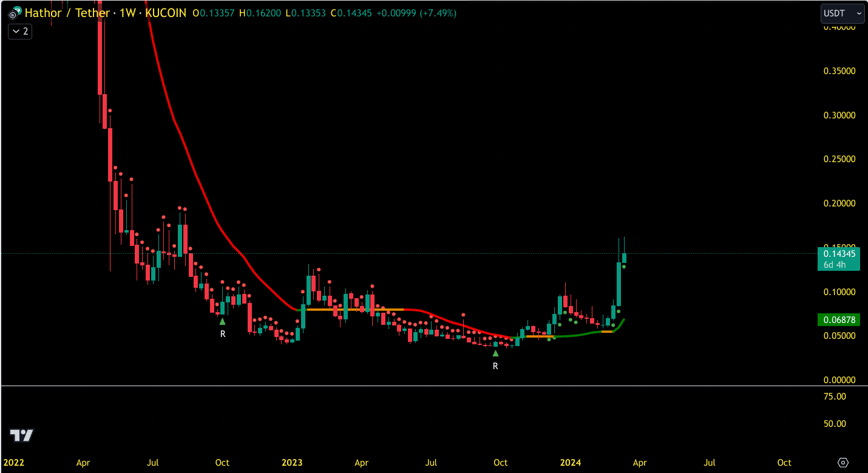Click the 75.00 lower pane scale label
Screen dimensions: 868x473
[x=835, y=396]
